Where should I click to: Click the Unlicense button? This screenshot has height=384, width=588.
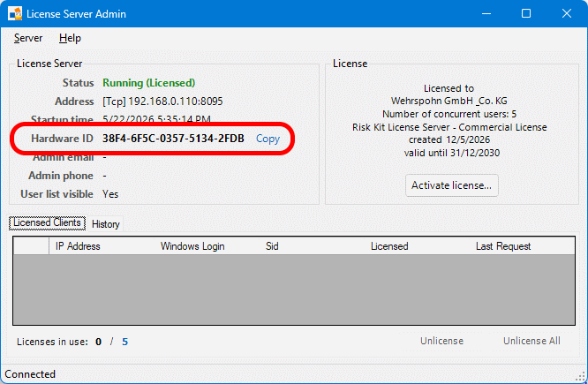441,341
